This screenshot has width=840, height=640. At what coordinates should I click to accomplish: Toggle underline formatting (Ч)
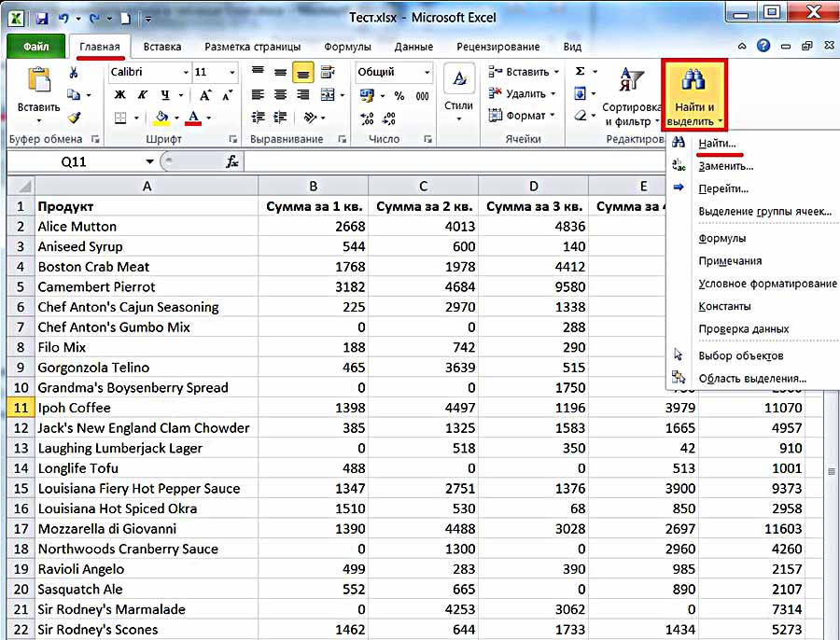pyautogui.click(x=165, y=95)
